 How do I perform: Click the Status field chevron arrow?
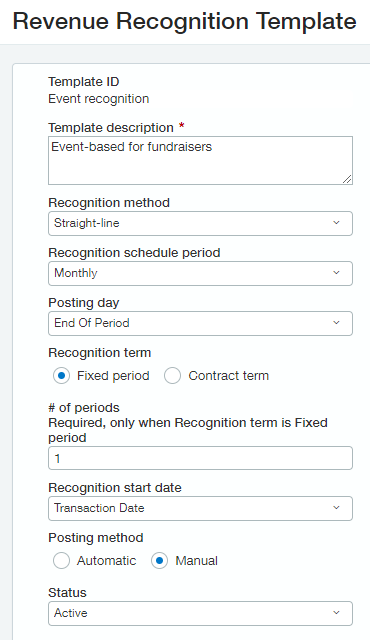coord(336,613)
